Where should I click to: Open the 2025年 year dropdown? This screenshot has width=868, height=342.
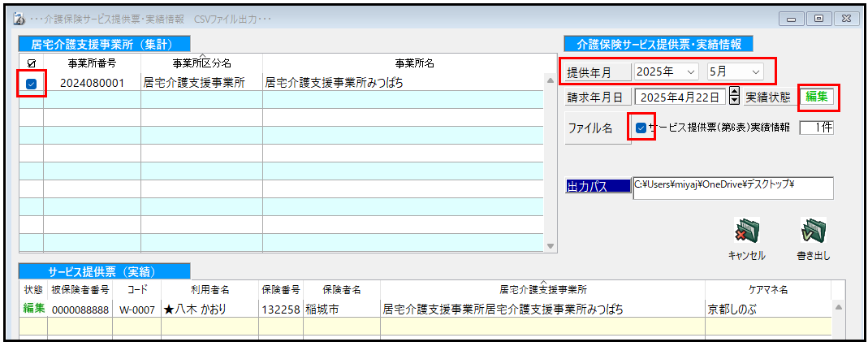[667, 71]
